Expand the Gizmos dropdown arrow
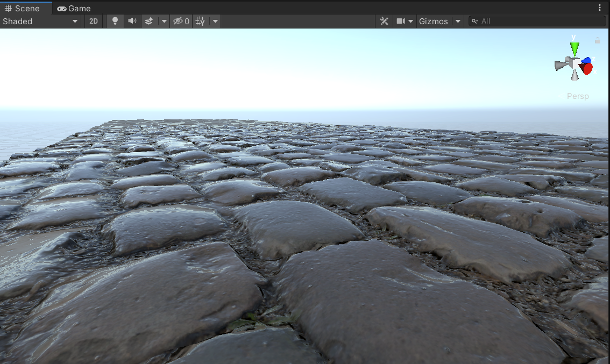The height and width of the screenshot is (364, 610). 458,22
